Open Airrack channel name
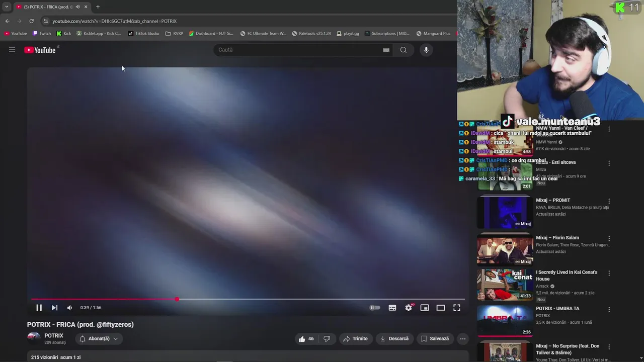 543,286
